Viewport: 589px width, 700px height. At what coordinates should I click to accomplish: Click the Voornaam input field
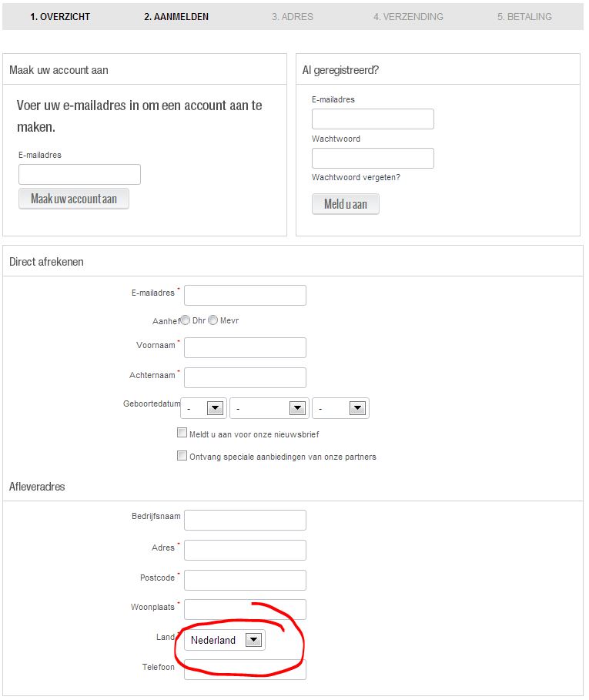coord(245,347)
